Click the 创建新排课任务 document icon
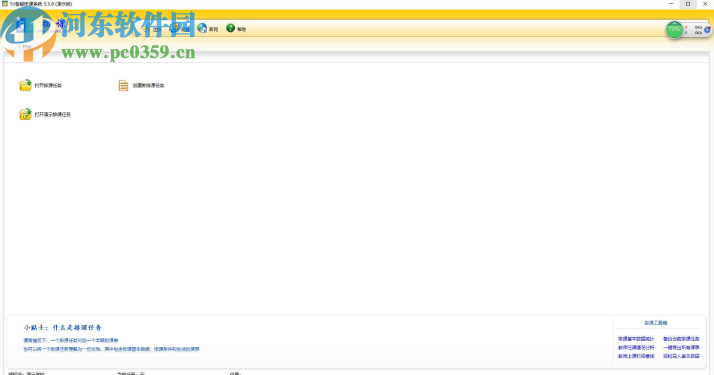The width and height of the screenshot is (714, 375). point(123,86)
